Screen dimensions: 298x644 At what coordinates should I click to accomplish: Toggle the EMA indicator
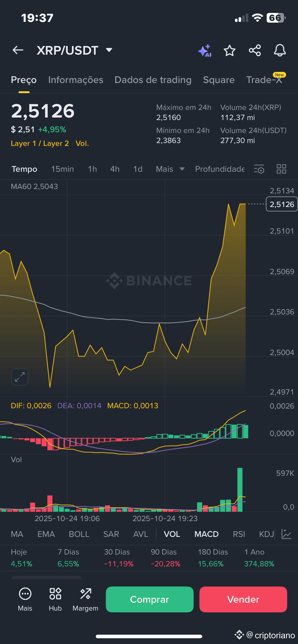click(x=46, y=534)
